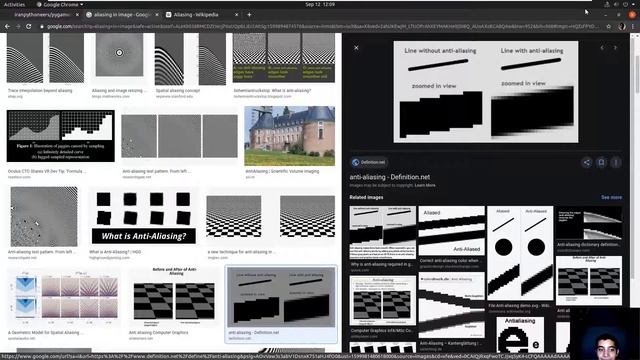Open related Antialiasing letter e image
Viewport: 640px width, 360px height.
(520, 335)
